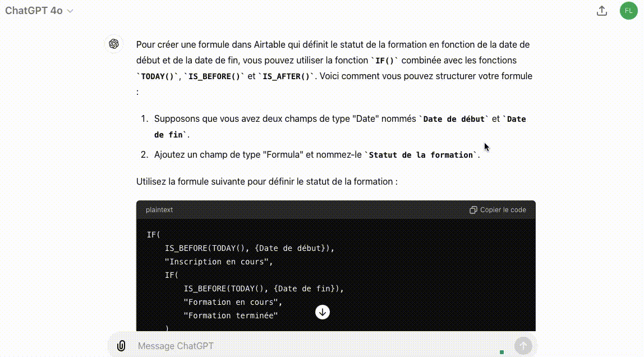Image resolution: width=644 pixels, height=357 pixels.
Task: Click the sentence Utilisez la formule suivante
Action: pyautogui.click(x=267, y=181)
